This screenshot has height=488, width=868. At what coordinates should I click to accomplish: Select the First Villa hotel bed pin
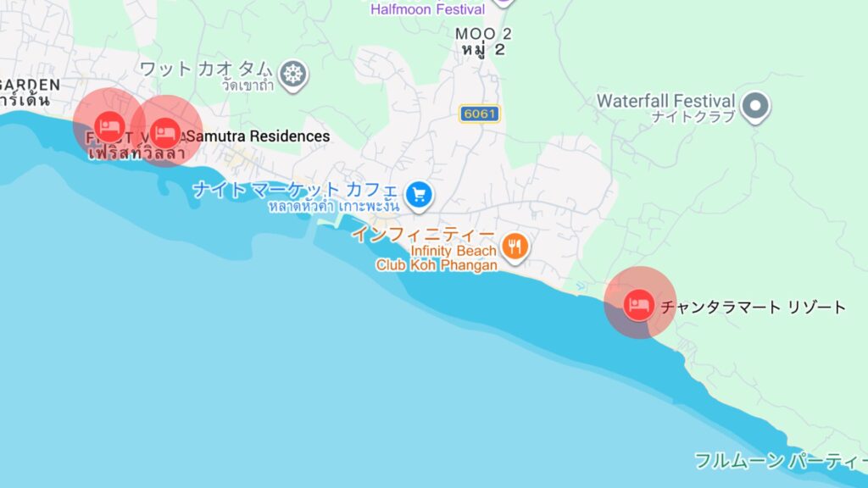click(x=109, y=125)
